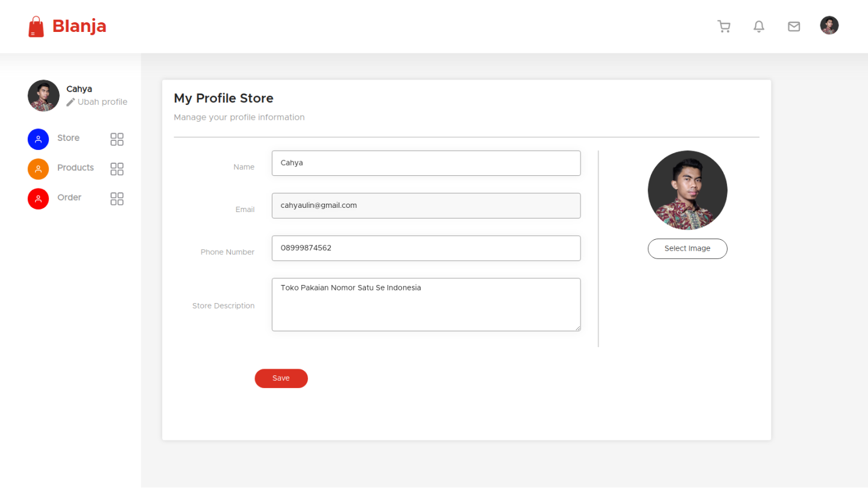Open the grid icon beside Order
Screen dimensions: 868x488
(x=116, y=198)
